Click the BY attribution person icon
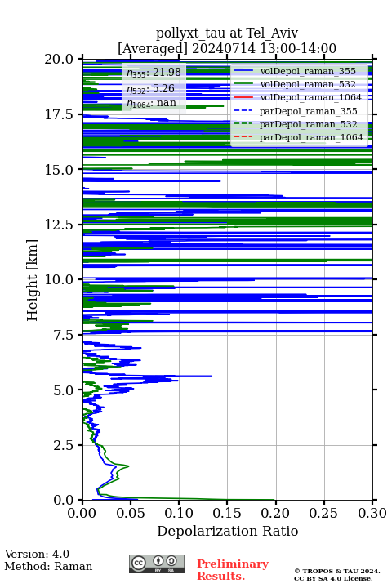392x588 pixels. (x=158, y=561)
